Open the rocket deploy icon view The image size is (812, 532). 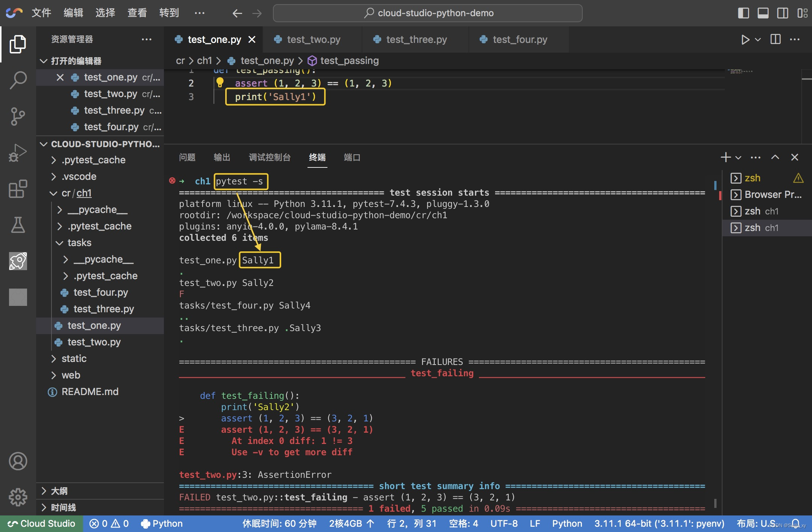[x=18, y=261]
